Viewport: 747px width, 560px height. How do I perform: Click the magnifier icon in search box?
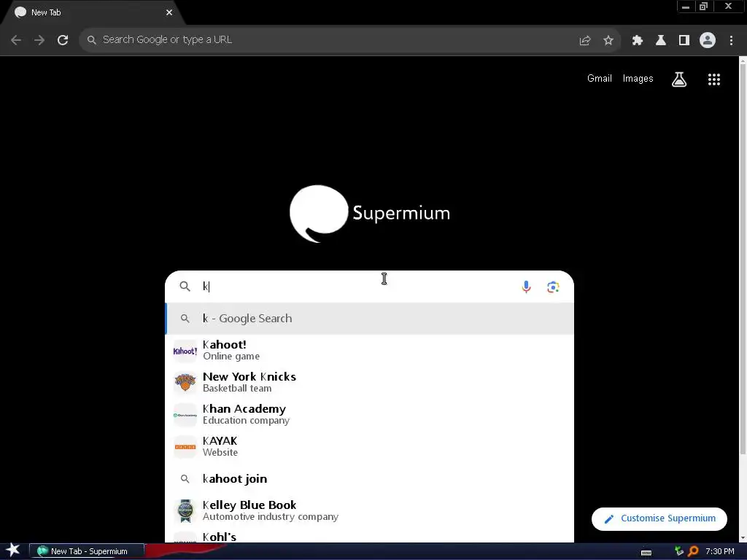click(185, 286)
